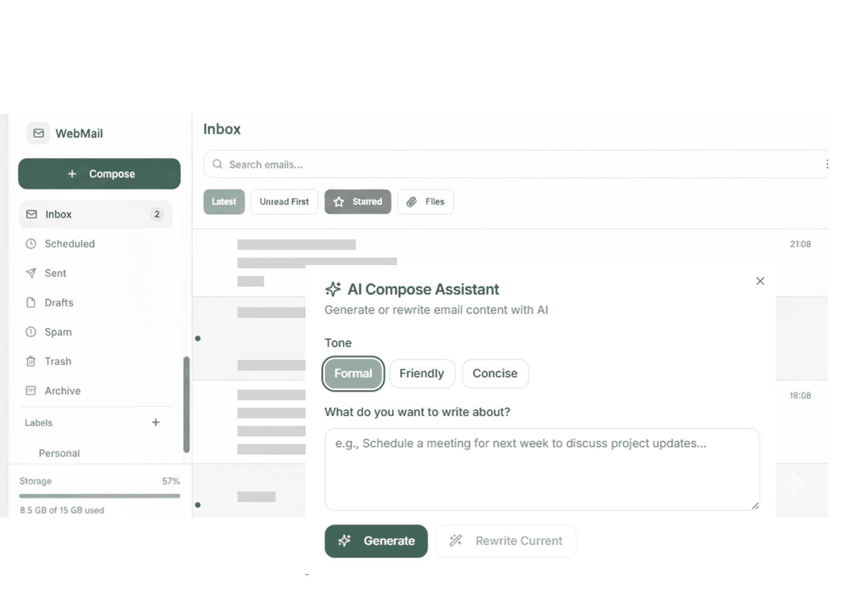The height and width of the screenshot is (616, 852).
Task: Choose the Concise tone option
Action: click(x=495, y=373)
